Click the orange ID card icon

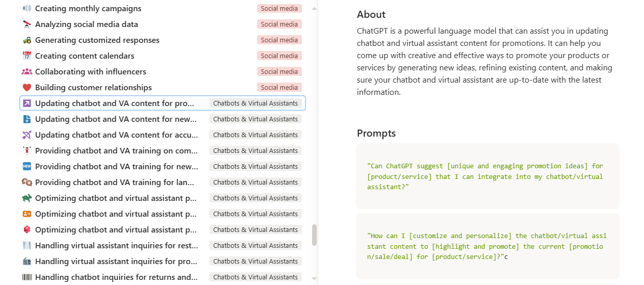(27, 214)
